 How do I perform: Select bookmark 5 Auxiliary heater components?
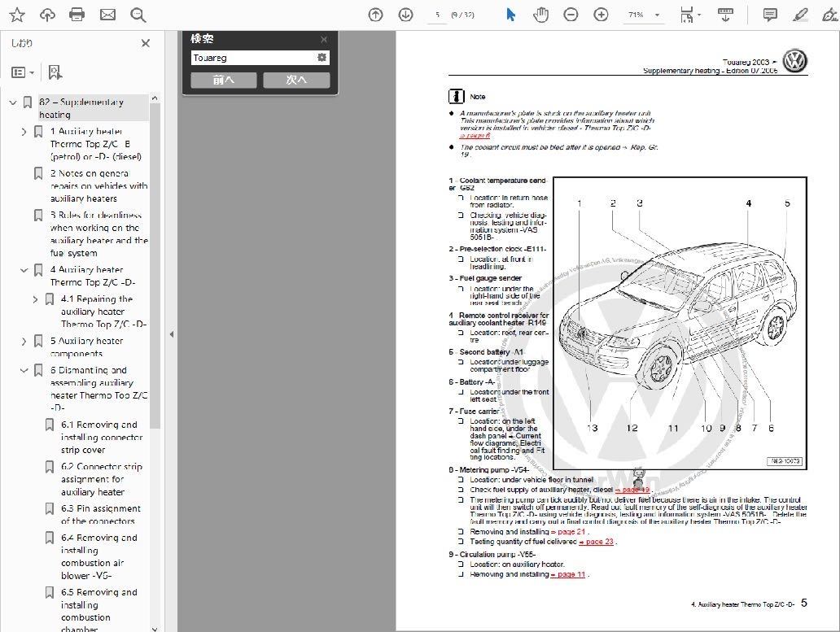coord(87,347)
